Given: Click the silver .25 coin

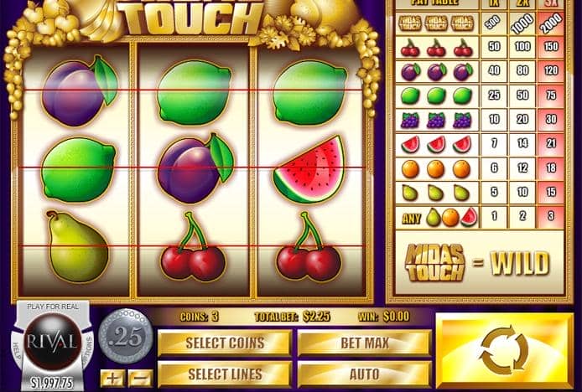Looking at the screenshot, I should [126, 337].
